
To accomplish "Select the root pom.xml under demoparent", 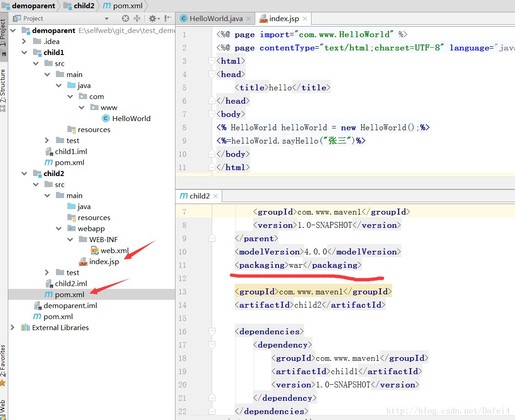I will click(58, 317).
